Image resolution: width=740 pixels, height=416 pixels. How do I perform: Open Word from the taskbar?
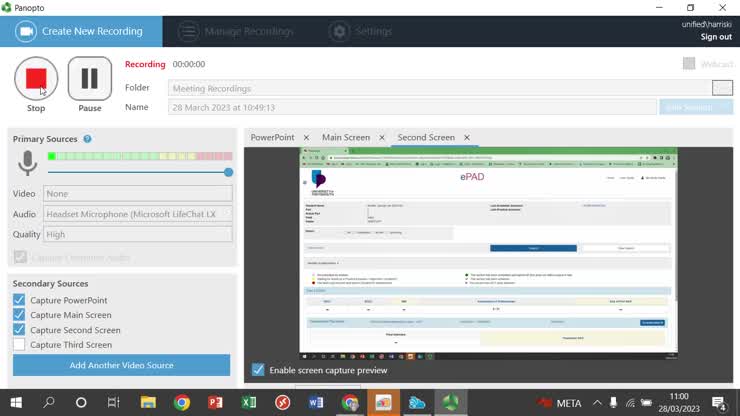tap(316, 403)
